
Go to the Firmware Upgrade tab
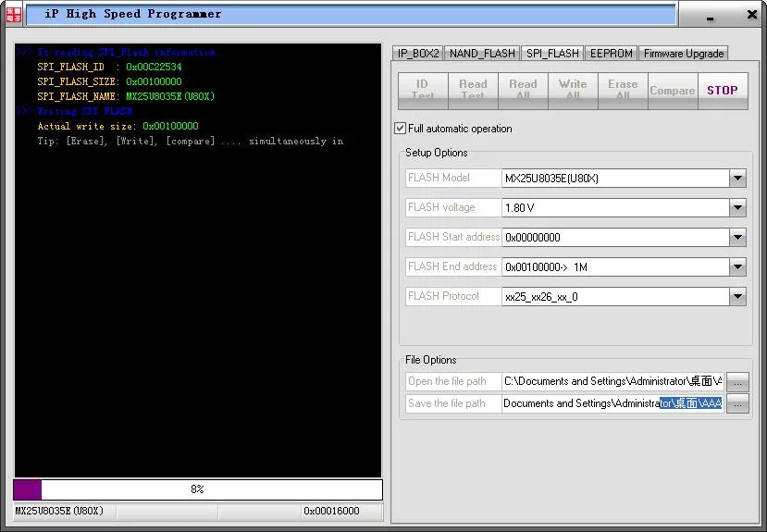pyautogui.click(x=684, y=54)
